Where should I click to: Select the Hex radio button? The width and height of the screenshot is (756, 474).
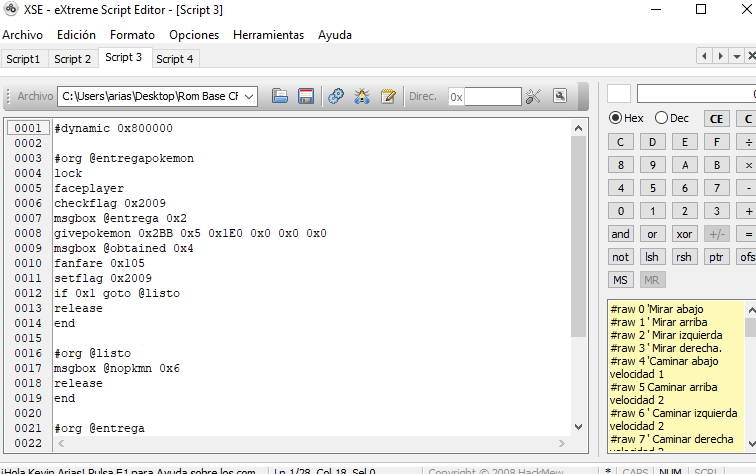tap(616, 118)
